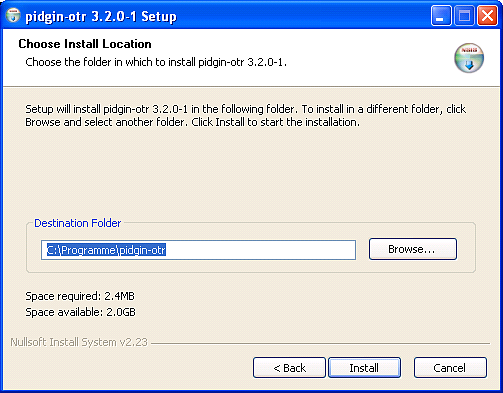The height and width of the screenshot is (393, 503).
Task: Click the empty area right of the path text
Action: pos(261,250)
